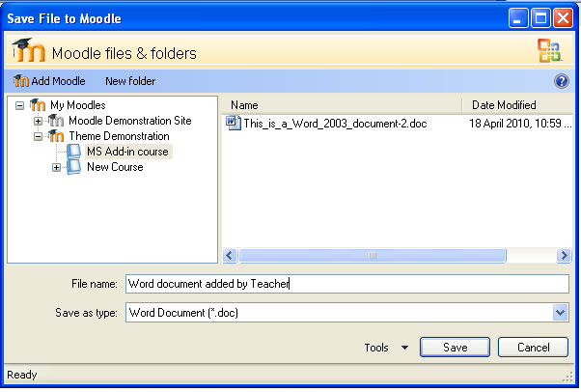Click the File name text field
The height and width of the screenshot is (392, 581).
tap(347, 284)
